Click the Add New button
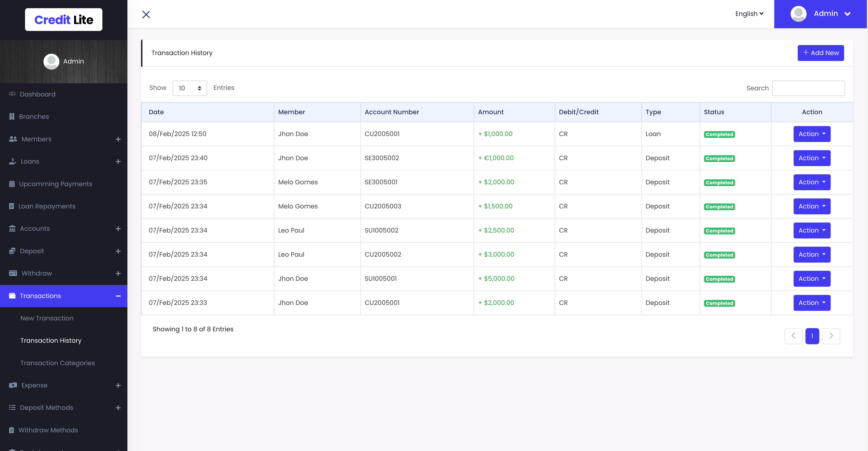Viewport: 868px width, 451px height. click(820, 53)
